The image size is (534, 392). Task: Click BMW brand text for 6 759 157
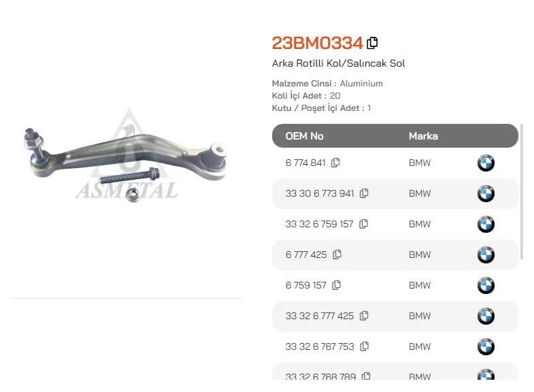coord(420,285)
